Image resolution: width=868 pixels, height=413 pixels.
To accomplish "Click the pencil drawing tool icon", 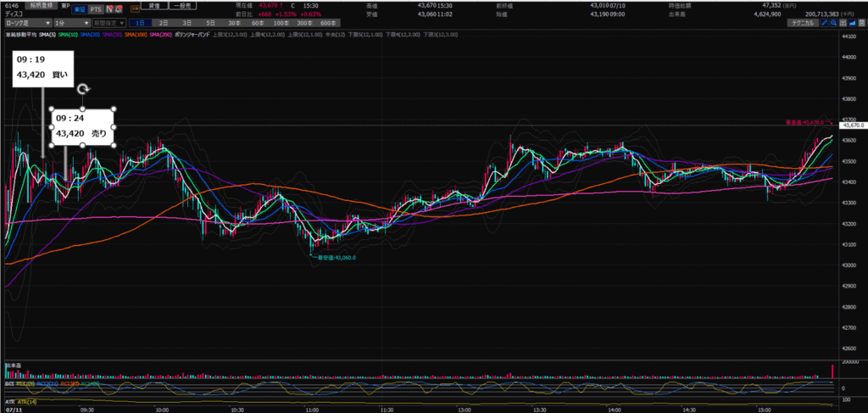I will 824,23.
